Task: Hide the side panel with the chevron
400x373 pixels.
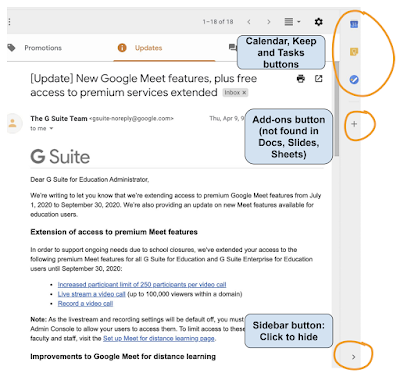Action: 354,357
